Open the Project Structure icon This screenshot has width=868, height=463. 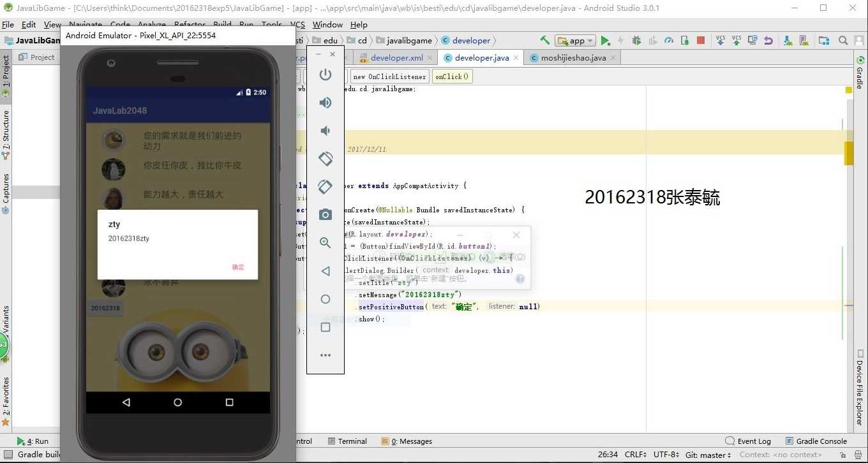(824, 40)
